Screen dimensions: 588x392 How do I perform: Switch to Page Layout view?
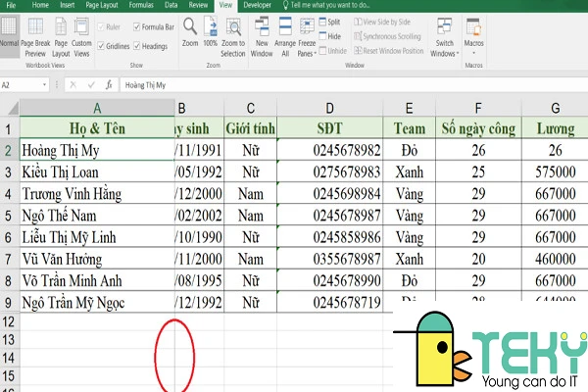61,37
